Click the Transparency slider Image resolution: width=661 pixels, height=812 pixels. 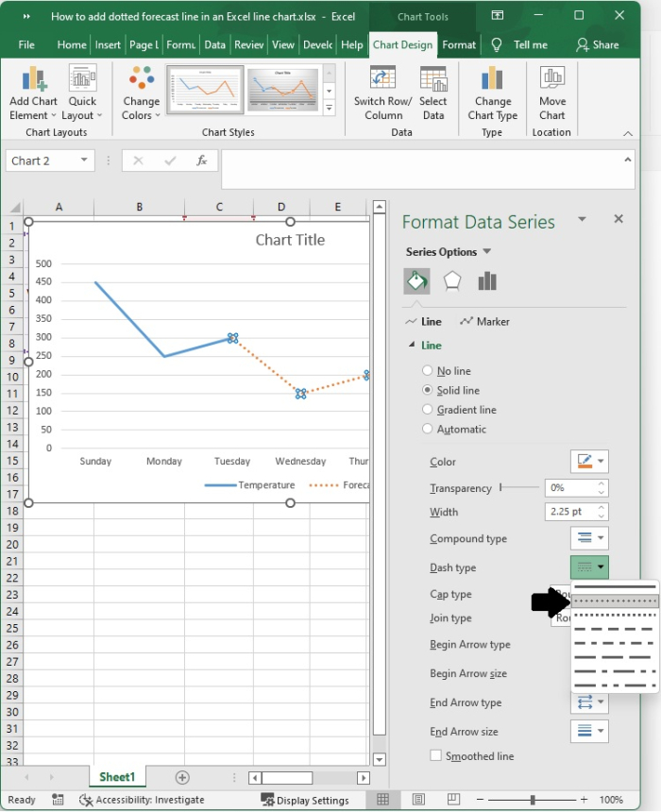(519, 487)
